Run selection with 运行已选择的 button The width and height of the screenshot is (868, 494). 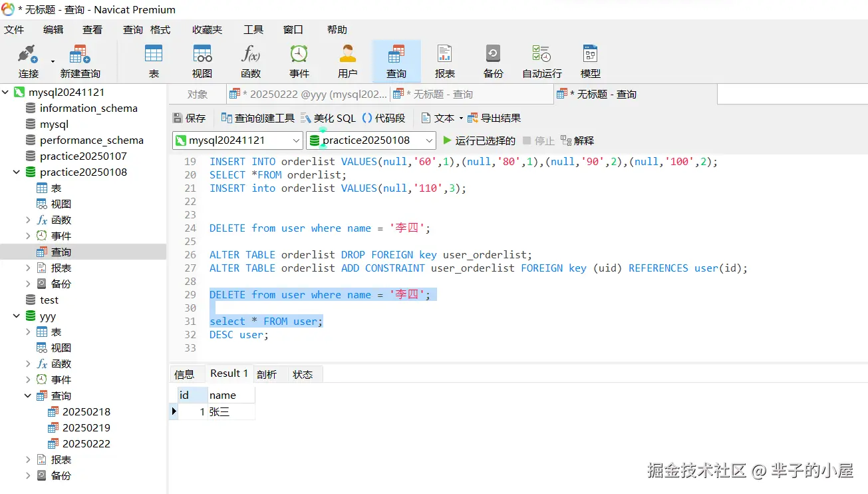coord(479,140)
